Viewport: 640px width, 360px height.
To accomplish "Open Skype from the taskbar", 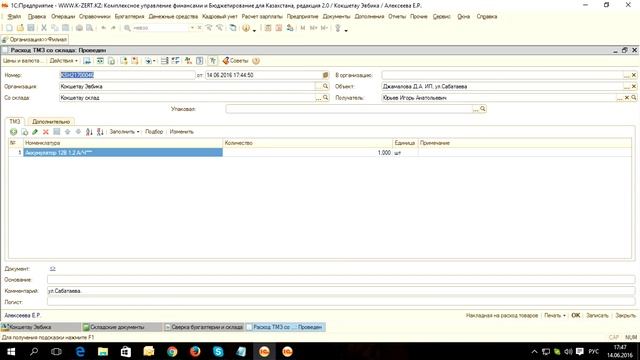I will pyautogui.click(x=218, y=351).
